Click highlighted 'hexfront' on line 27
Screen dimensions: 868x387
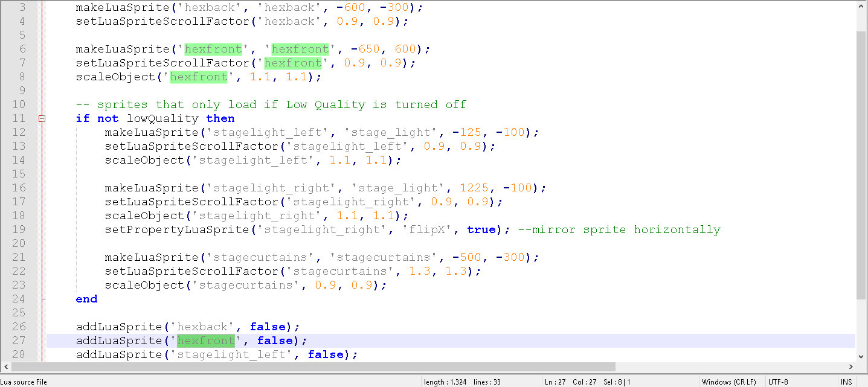pyautogui.click(x=206, y=341)
